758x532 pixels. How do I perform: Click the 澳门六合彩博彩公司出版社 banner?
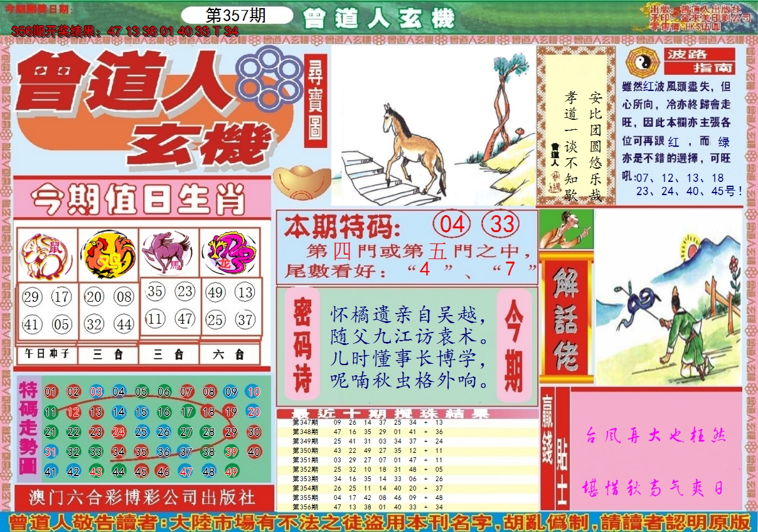(143, 497)
